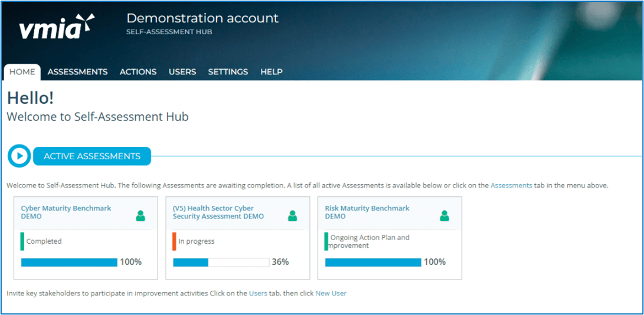The width and height of the screenshot is (644, 315).
Task: Click user icon on Cyber Maturity Benchmark card
Action: tap(141, 216)
